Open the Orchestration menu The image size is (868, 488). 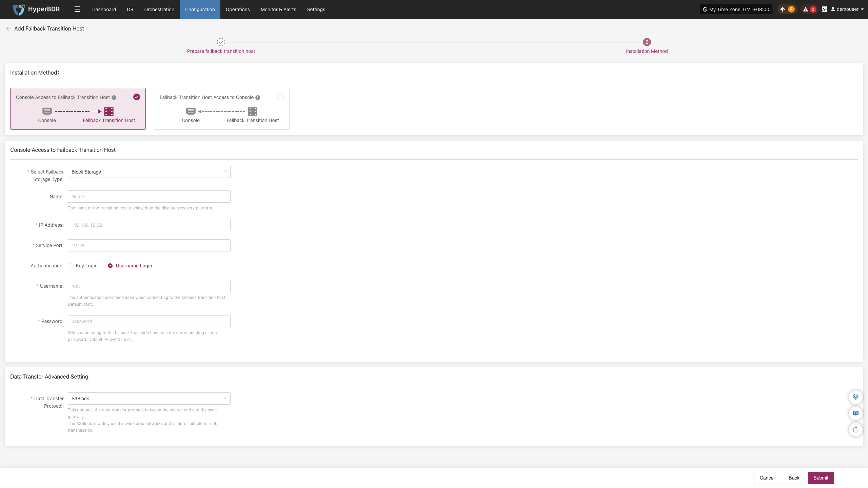(159, 9)
